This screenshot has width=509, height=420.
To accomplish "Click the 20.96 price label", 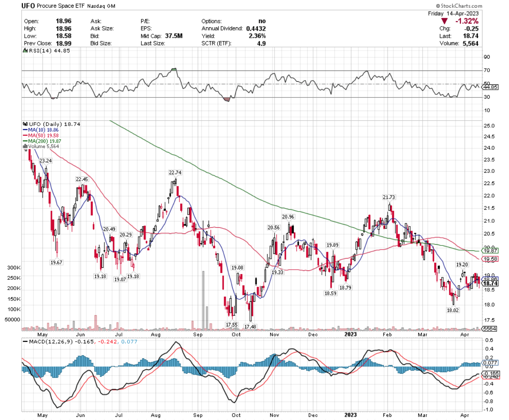I will click(288, 217).
